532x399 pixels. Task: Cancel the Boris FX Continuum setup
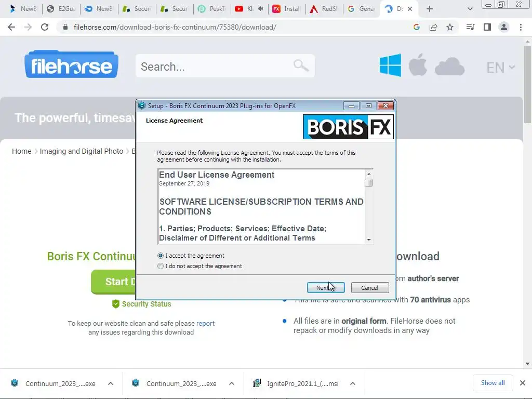[370, 288]
